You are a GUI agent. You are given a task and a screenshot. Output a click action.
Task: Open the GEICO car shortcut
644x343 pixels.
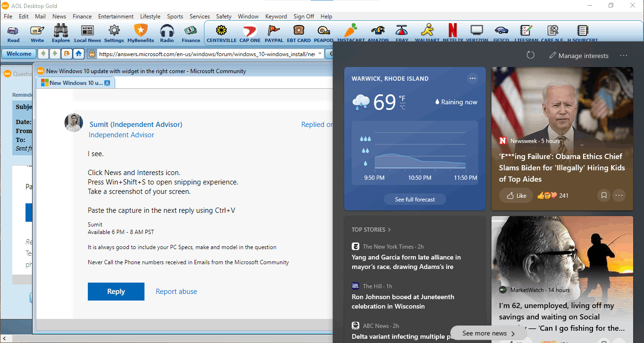[501, 33]
